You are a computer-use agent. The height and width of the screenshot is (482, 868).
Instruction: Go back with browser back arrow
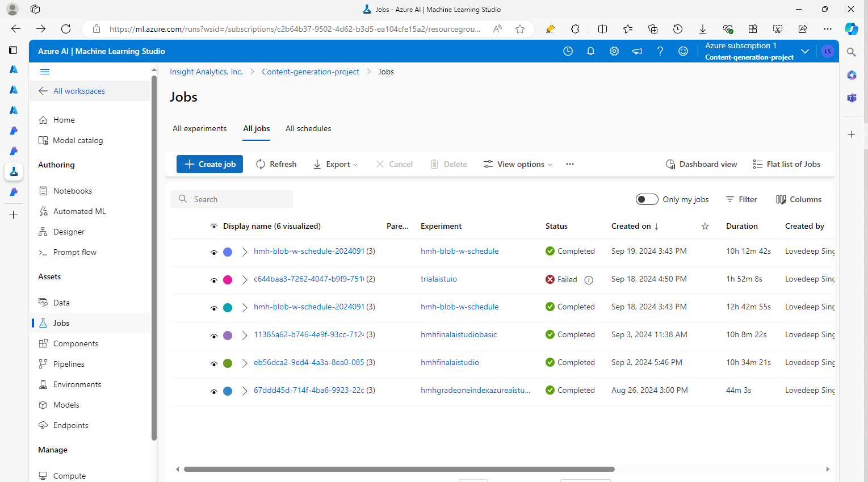coord(16,29)
